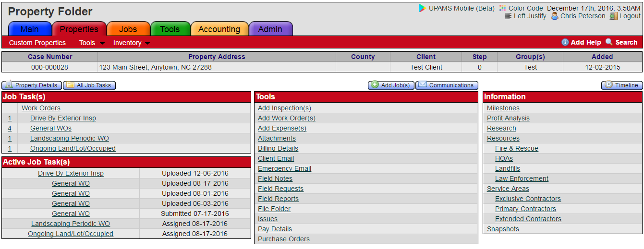
Task: Click the General WOs count of 4
Action: click(x=10, y=128)
